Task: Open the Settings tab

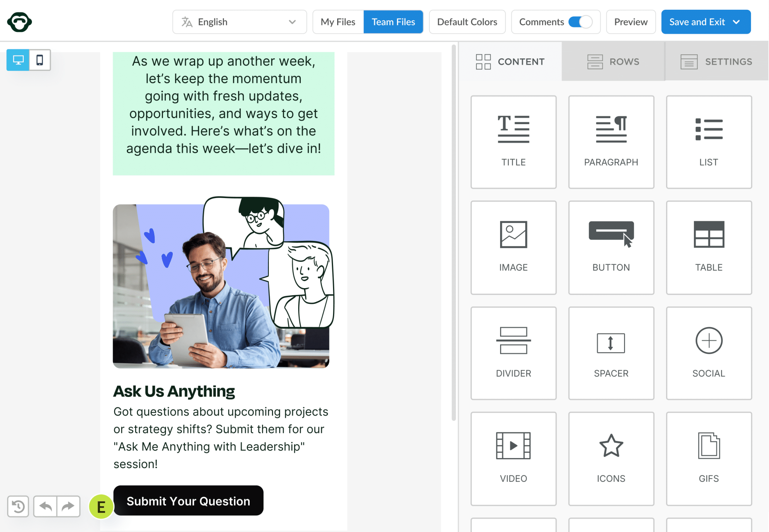Action: (x=716, y=61)
